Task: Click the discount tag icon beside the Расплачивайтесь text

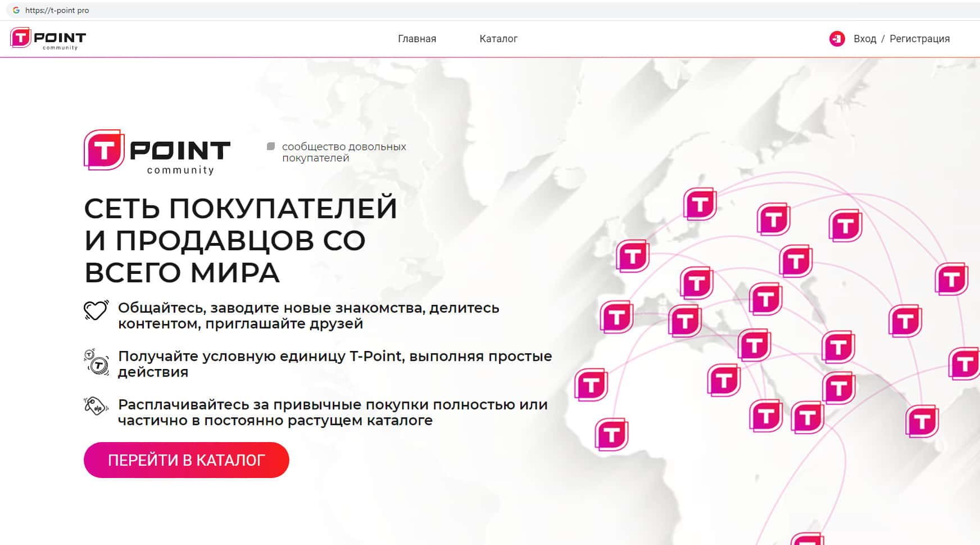Action: point(96,406)
